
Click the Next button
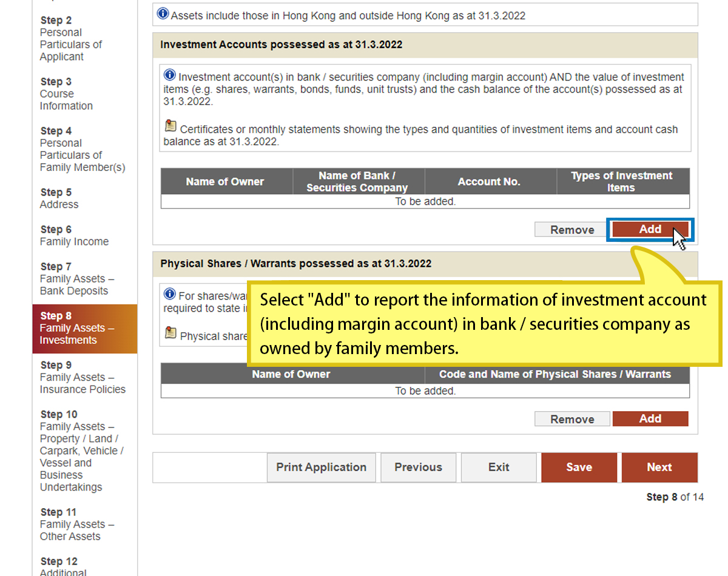[x=659, y=467]
